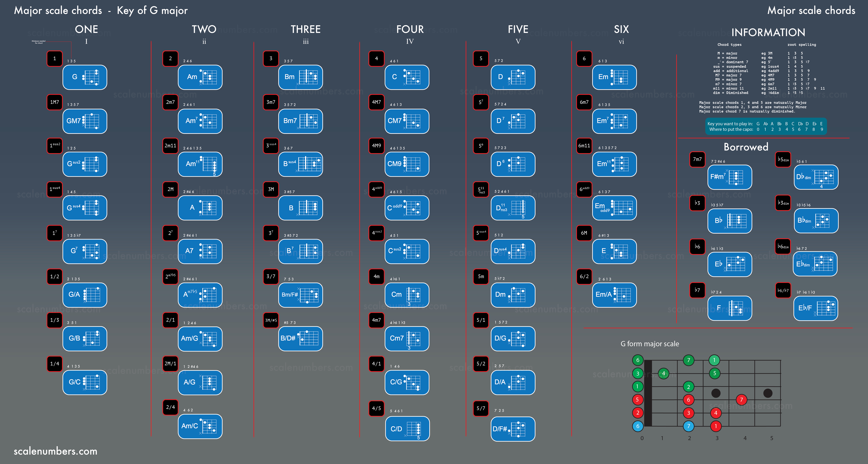Click the Em/A chord diagram

pos(615,295)
